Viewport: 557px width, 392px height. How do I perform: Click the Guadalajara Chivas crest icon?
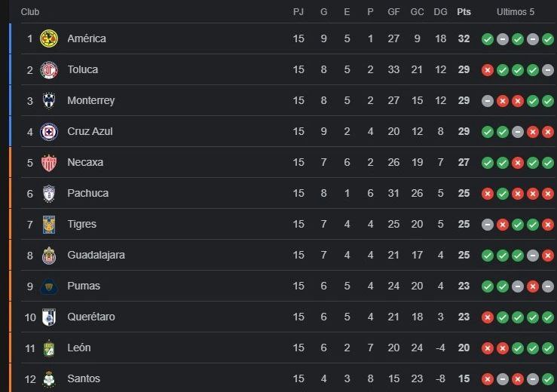[x=49, y=255]
